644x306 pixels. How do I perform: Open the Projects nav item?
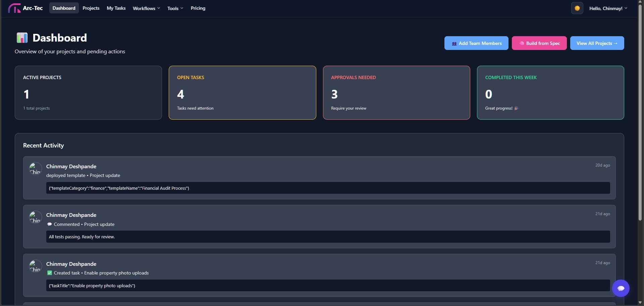[x=91, y=8]
